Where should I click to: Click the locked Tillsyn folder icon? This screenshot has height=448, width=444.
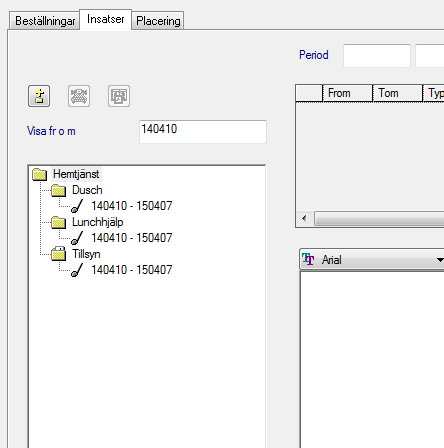tap(59, 254)
